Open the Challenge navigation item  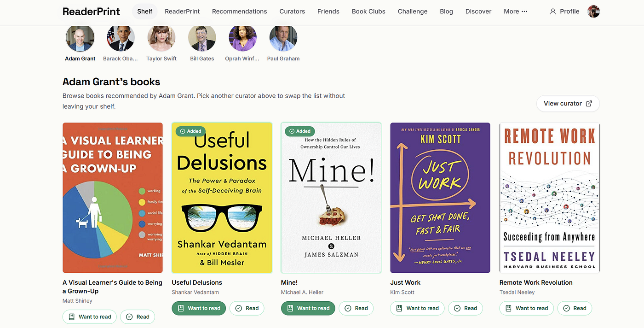point(413,12)
